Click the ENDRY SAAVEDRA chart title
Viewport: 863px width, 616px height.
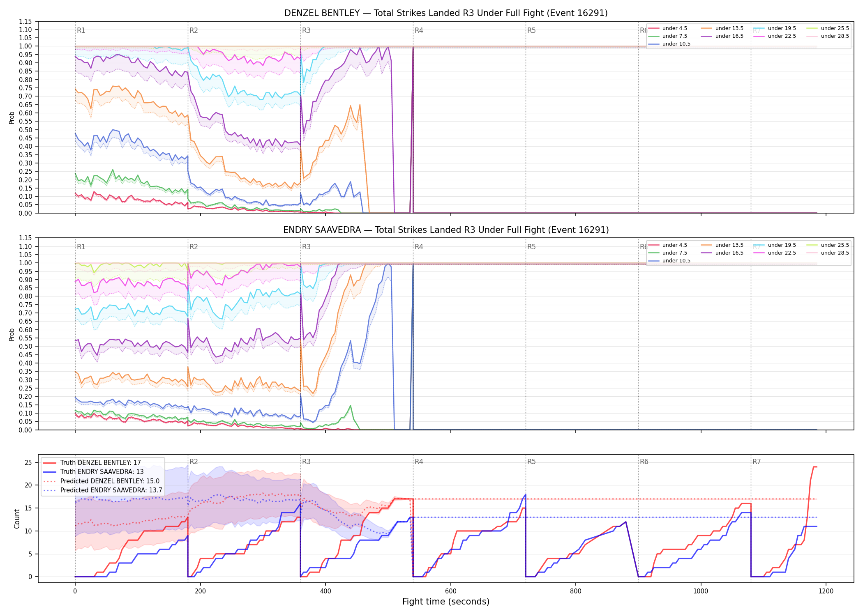pyautogui.click(x=446, y=230)
